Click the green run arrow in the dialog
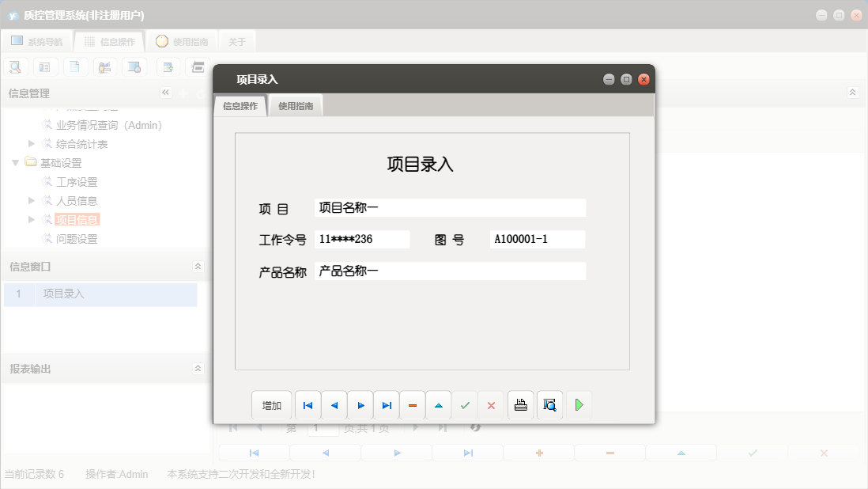The image size is (868, 489). 579,404
